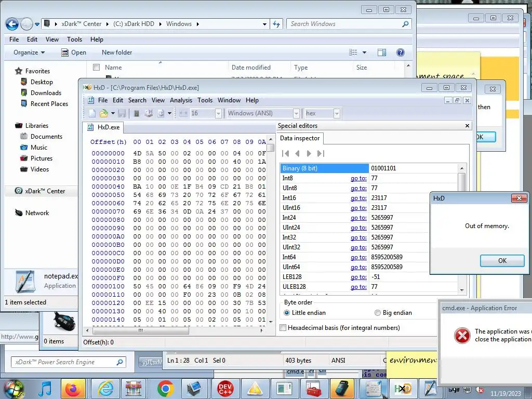Click the Open disk icon in HxD toolbar
Screen dimensions: 532x399
(x=149, y=113)
